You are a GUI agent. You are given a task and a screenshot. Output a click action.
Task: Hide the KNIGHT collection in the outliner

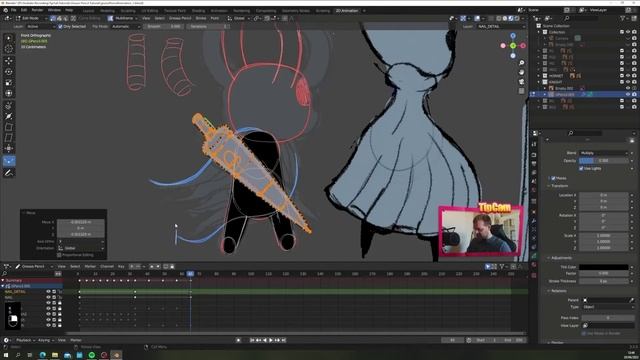628,82
